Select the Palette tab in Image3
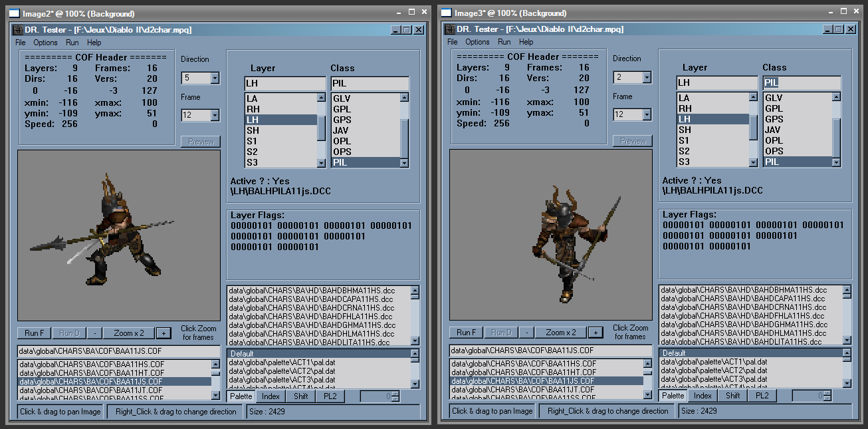The width and height of the screenshot is (868, 429). pyautogui.click(x=673, y=396)
